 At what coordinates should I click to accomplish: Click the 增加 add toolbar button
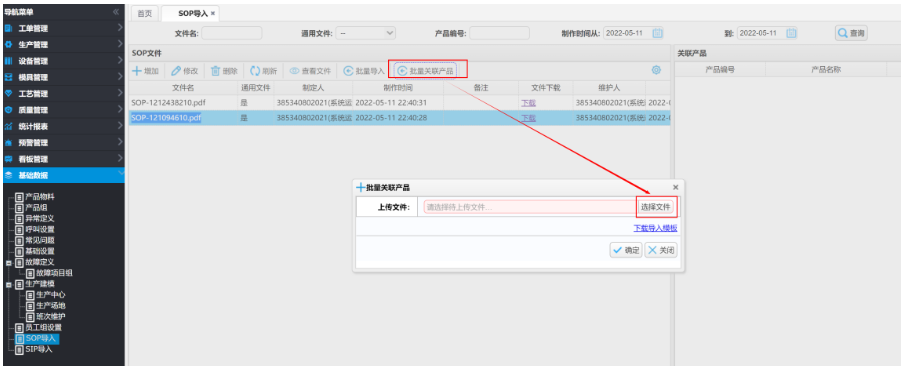(x=146, y=71)
